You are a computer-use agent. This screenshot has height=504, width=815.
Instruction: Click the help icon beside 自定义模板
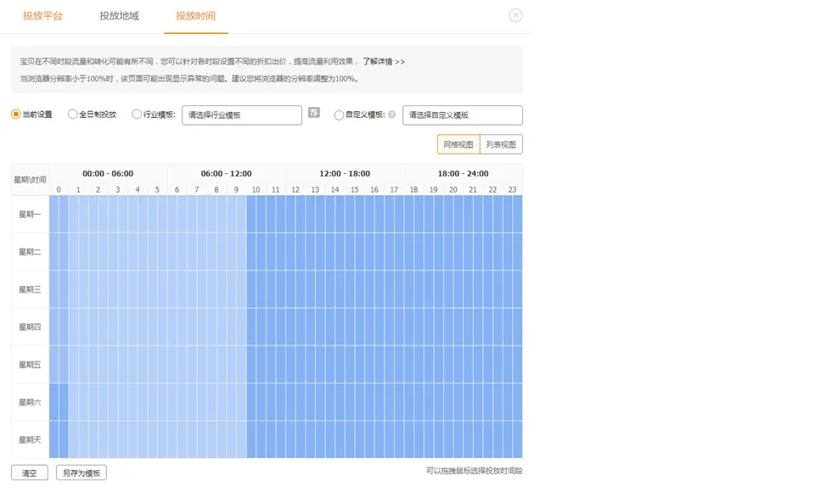pyautogui.click(x=392, y=115)
